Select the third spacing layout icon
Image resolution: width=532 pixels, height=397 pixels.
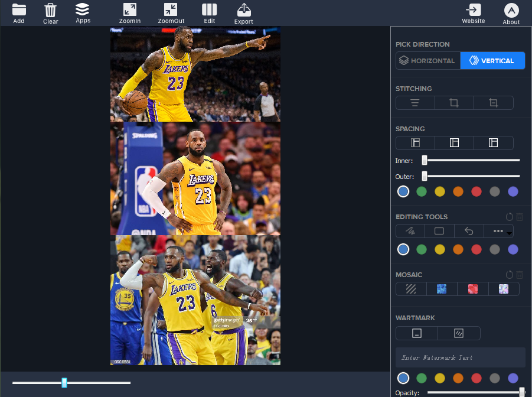493,143
